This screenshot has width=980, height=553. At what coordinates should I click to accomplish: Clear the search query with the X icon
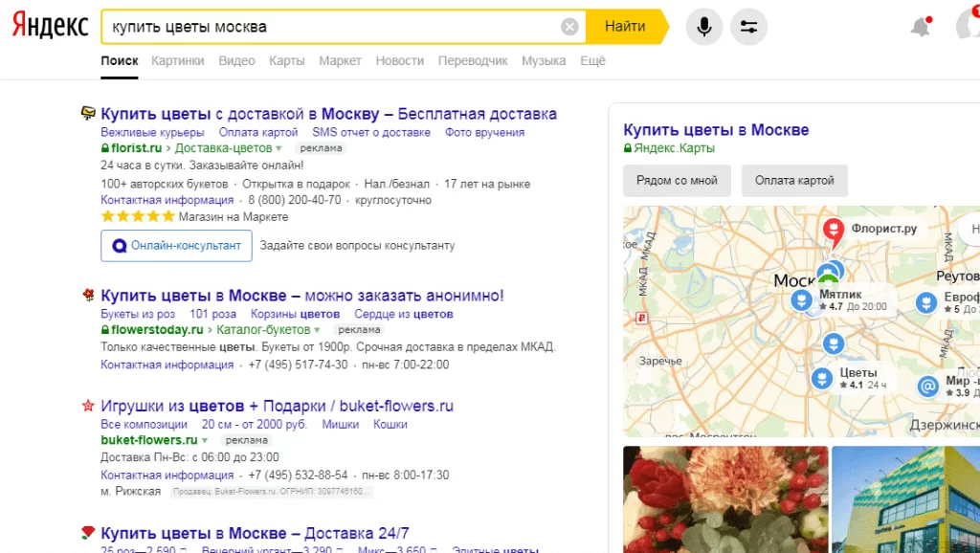[569, 27]
